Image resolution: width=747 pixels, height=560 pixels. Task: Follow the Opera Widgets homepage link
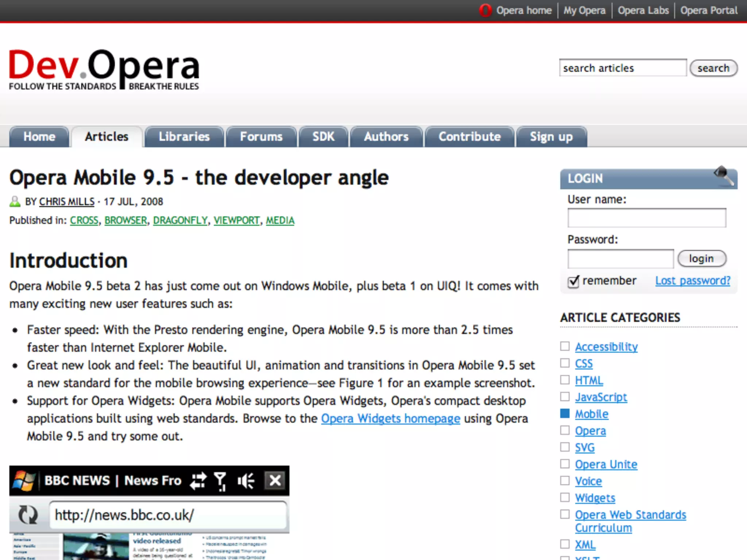tap(390, 419)
